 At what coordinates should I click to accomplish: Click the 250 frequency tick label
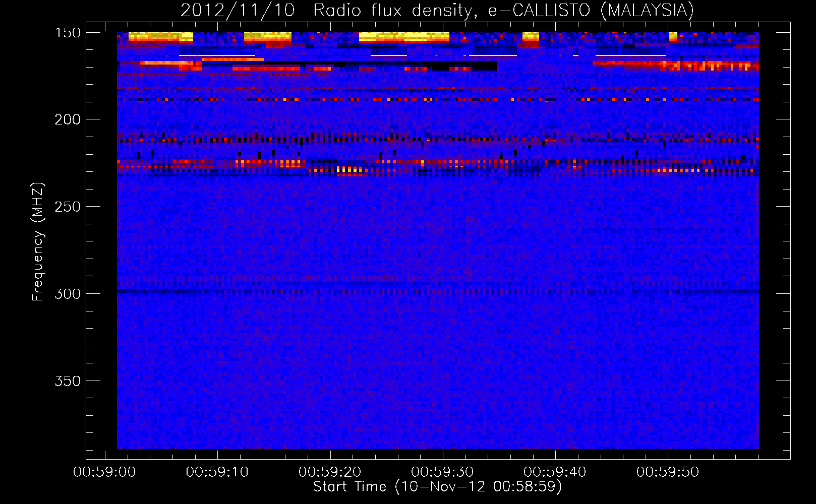click(68, 207)
